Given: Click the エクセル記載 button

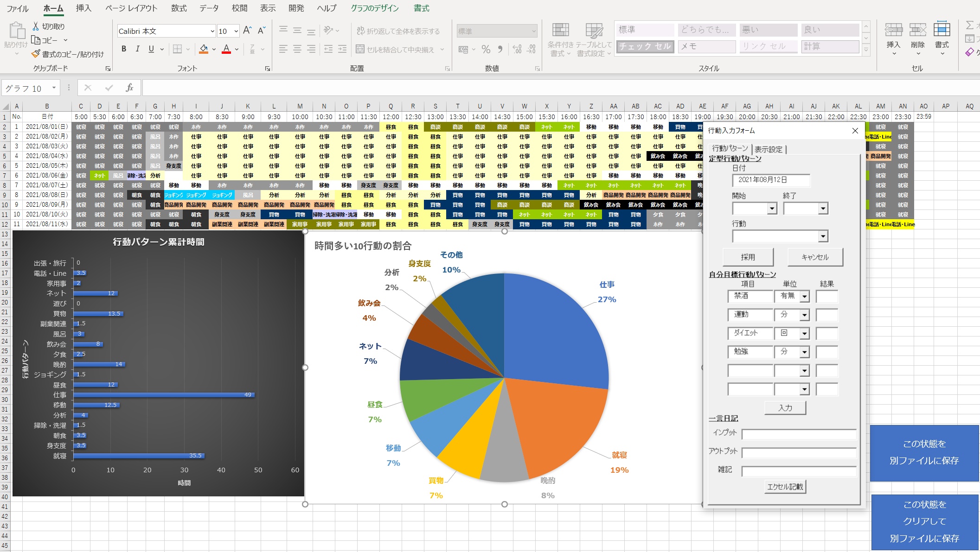Looking at the screenshot, I should click(x=785, y=487).
